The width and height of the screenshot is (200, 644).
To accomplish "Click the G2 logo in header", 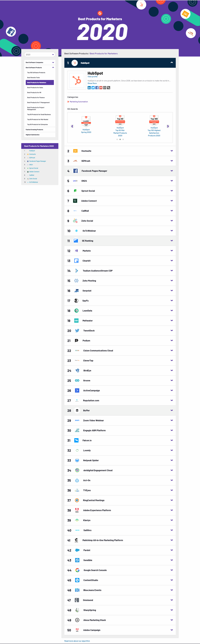I will (x=100, y=13).
